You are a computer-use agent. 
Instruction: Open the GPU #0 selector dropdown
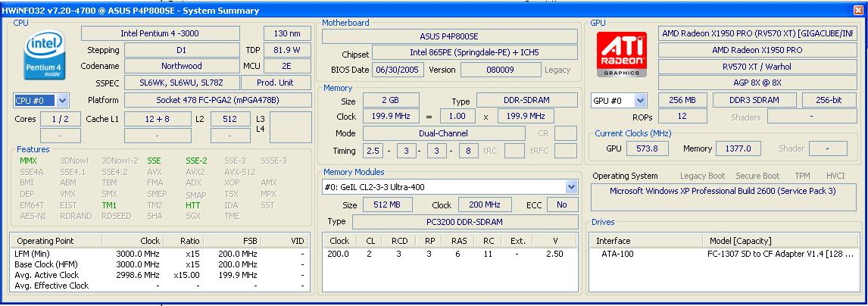641,101
